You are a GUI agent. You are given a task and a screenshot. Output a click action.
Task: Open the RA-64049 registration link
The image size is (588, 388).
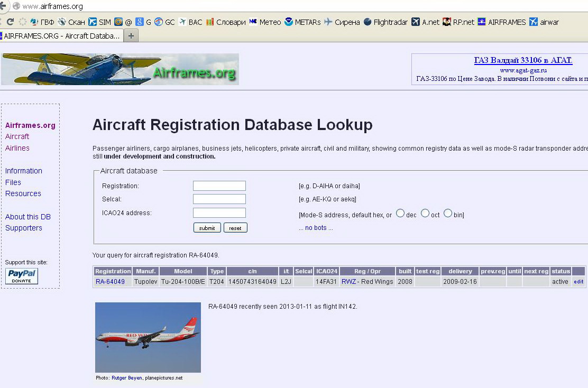click(110, 282)
